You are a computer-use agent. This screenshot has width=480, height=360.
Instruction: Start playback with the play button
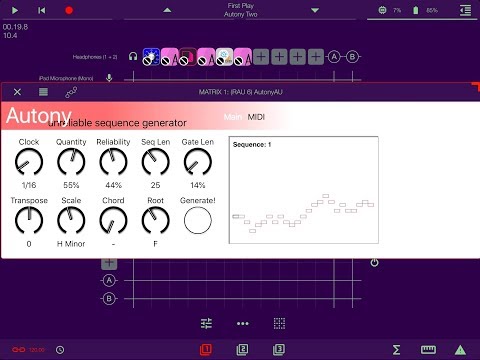15,10
